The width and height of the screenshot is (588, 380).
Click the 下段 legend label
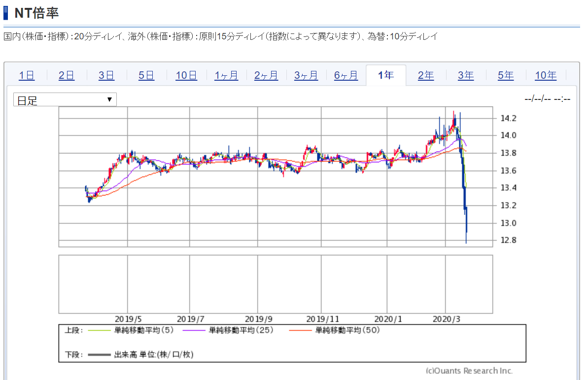point(73,354)
